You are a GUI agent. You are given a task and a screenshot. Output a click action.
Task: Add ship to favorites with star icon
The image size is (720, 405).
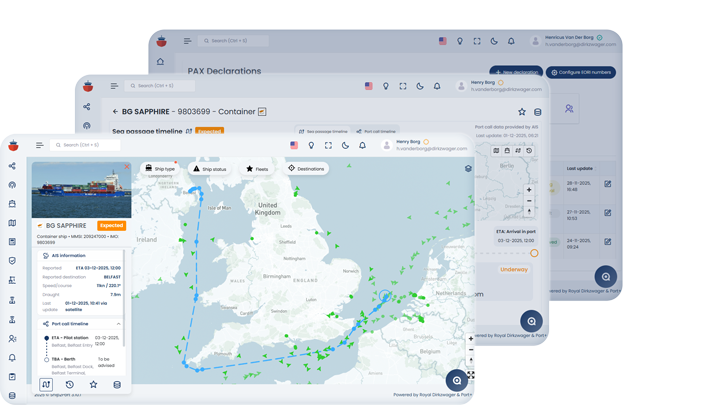pyautogui.click(x=93, y=384)
